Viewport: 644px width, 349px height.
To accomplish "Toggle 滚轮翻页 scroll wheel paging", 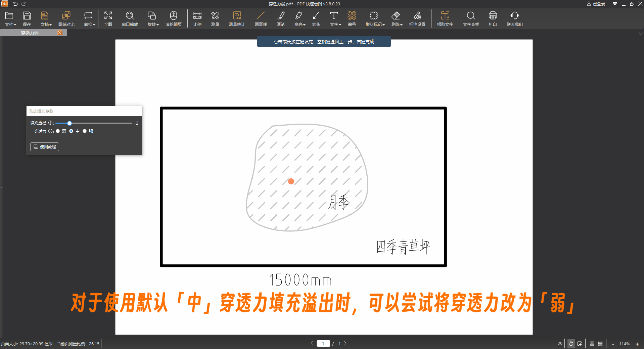I will pyautogui.click(x=174, y=19).
